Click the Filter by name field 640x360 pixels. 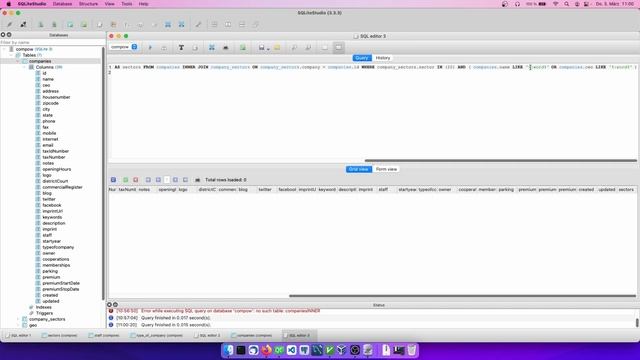(52, 42)
